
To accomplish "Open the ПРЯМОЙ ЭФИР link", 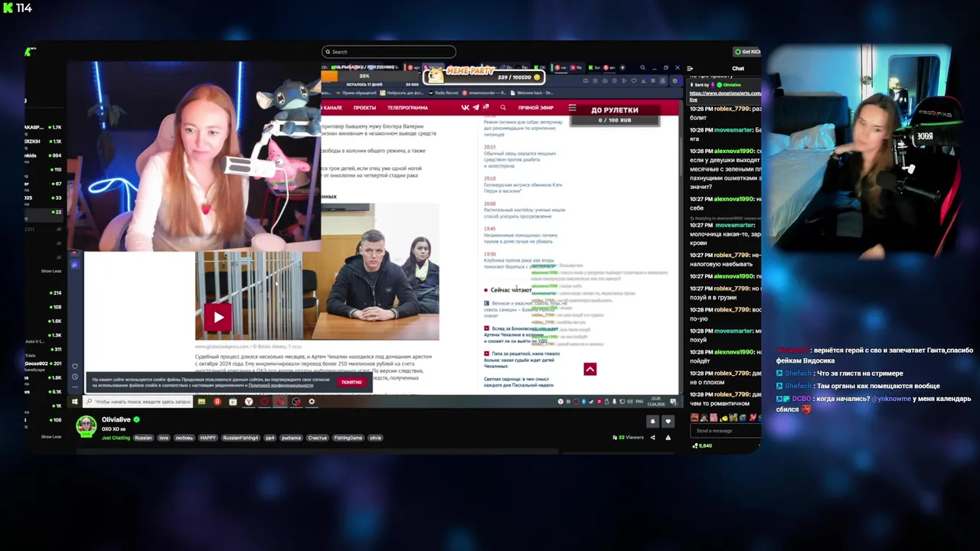I will point(536,108).
